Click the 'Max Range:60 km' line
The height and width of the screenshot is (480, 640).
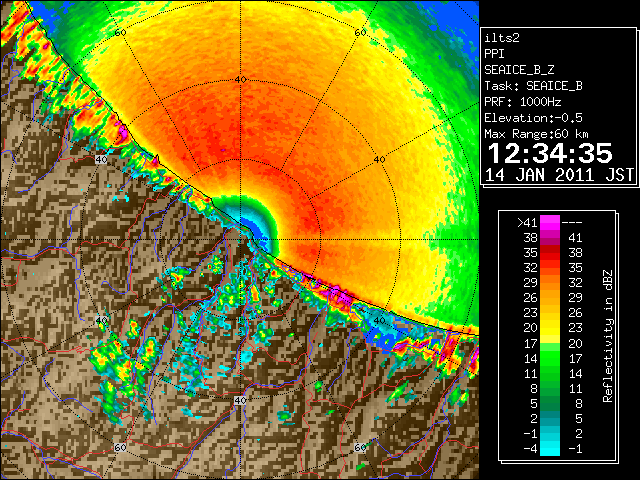click(x=536, y=134)
